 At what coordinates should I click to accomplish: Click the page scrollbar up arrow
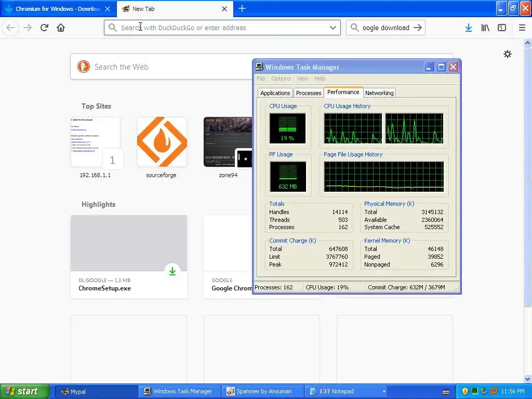[x=528, y=43]
